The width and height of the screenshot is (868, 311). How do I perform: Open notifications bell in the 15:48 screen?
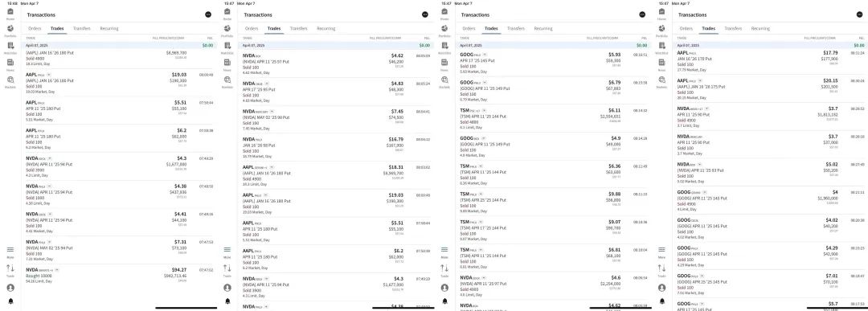coord(10,301)
